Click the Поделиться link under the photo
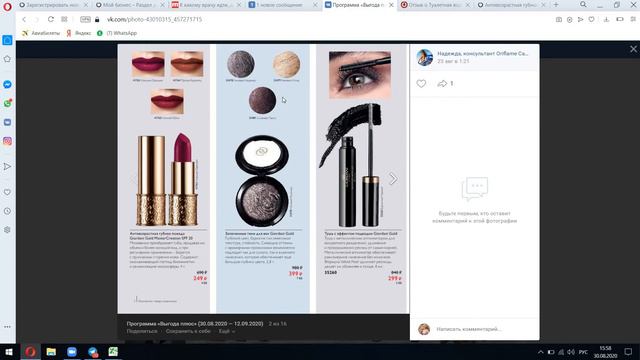The height and width of the screenshot is (360, 640). 142,331
